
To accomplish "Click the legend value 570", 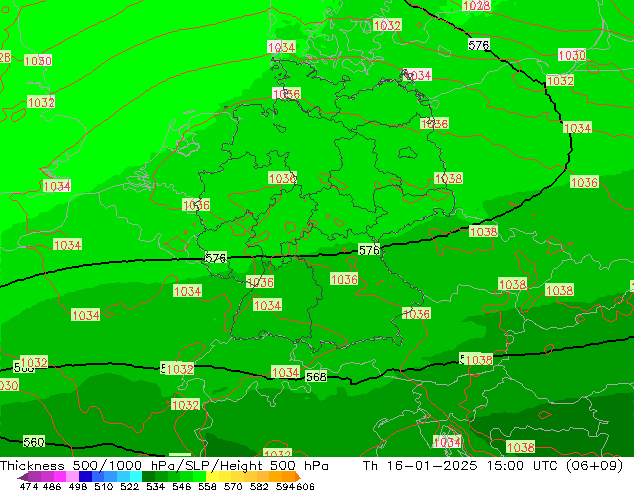I will (x=233, y=486).
